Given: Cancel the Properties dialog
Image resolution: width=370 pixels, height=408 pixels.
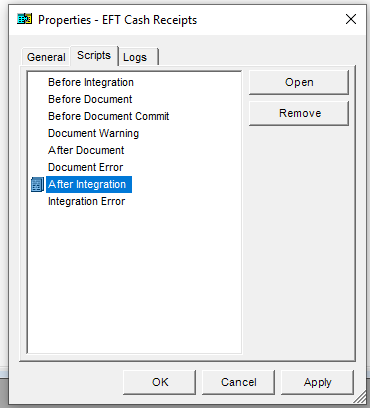Looking at the screenshot, I should 239,382.
